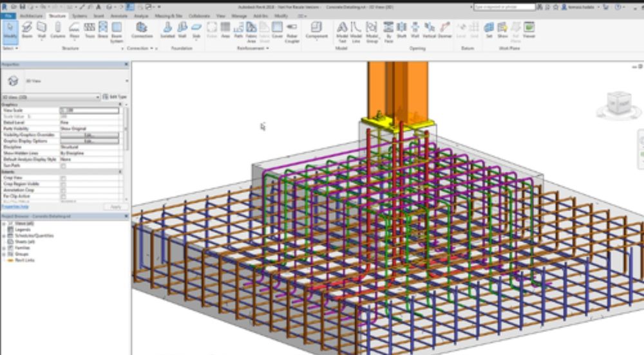Click the Edit Type button
The width and height of the screenshot is (644, 355).
tap(115, 97)
